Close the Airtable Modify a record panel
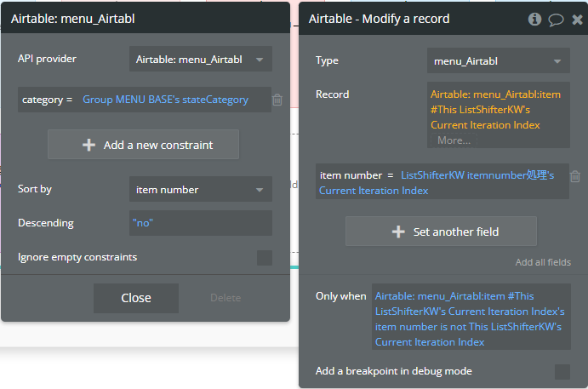Image resolution: width=588 pixels, height=389 pixels. coord(578,19)
